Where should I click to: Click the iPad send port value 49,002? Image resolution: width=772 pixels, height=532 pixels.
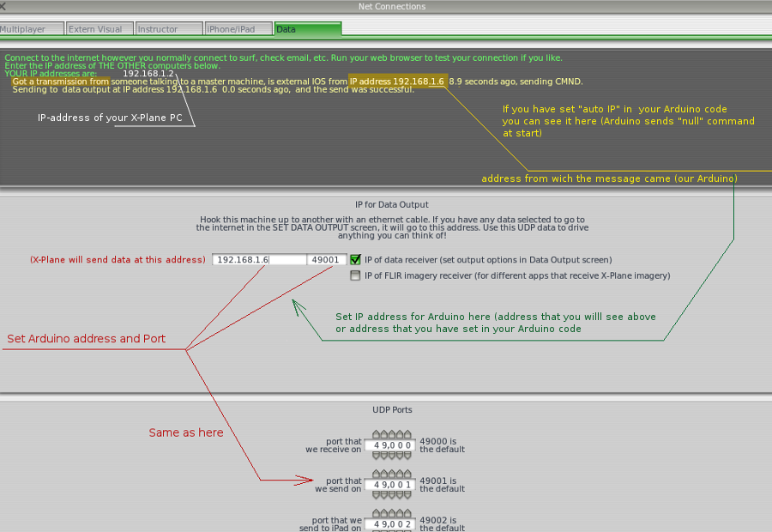pos(392,524)
